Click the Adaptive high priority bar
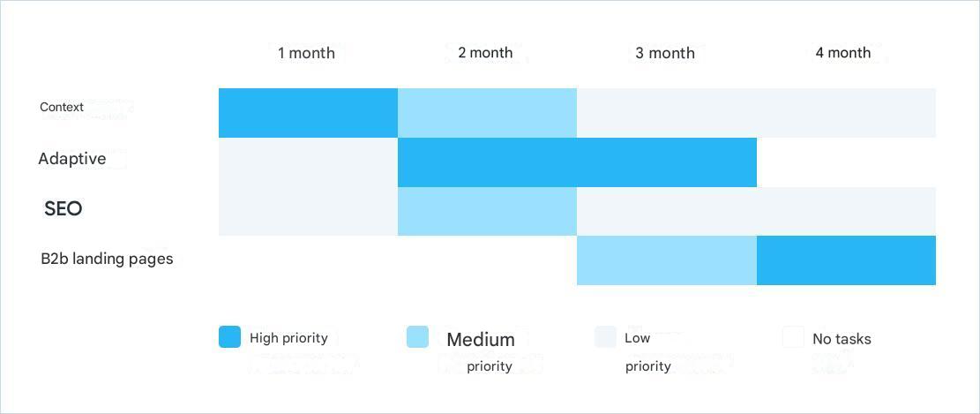The image size is (980, 414). [577, 162]
